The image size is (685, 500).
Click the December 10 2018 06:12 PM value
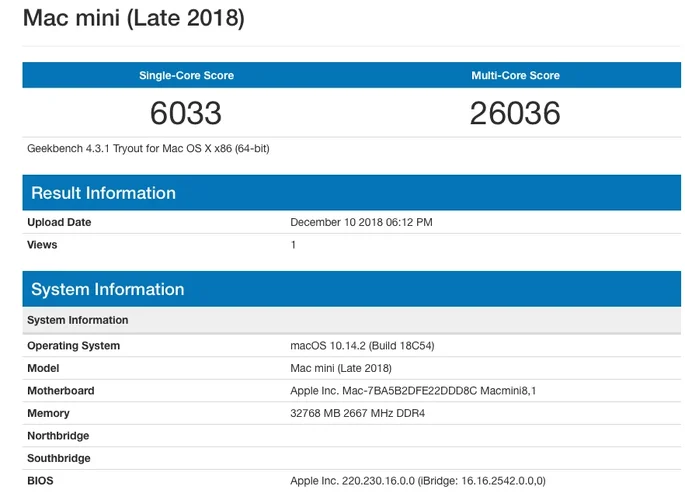pos(361,222)
